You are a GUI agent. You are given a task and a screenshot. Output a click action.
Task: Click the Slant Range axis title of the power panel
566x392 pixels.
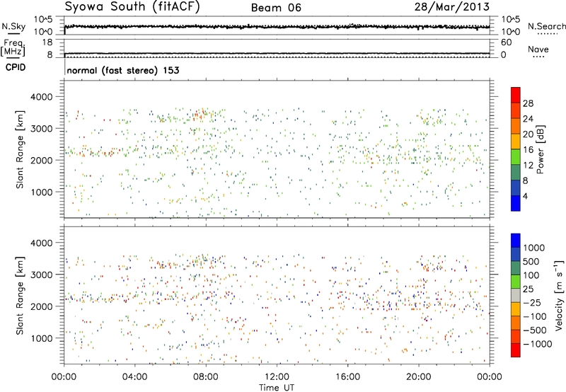pos(20,149)
